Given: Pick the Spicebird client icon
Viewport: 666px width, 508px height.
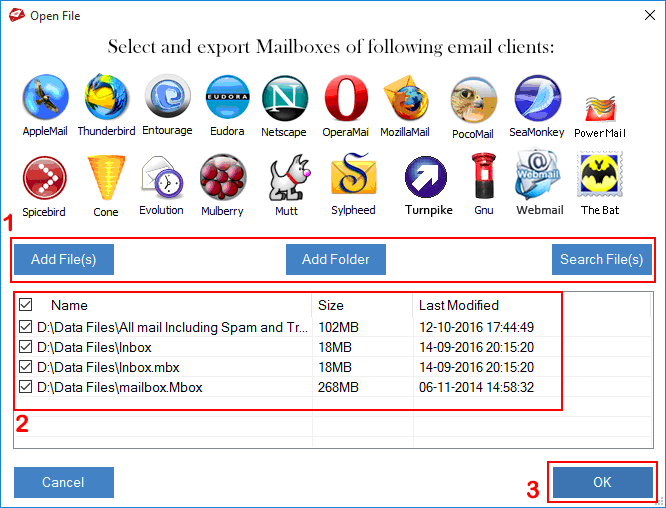Looking at the screenshot, I should pos(45,178).
